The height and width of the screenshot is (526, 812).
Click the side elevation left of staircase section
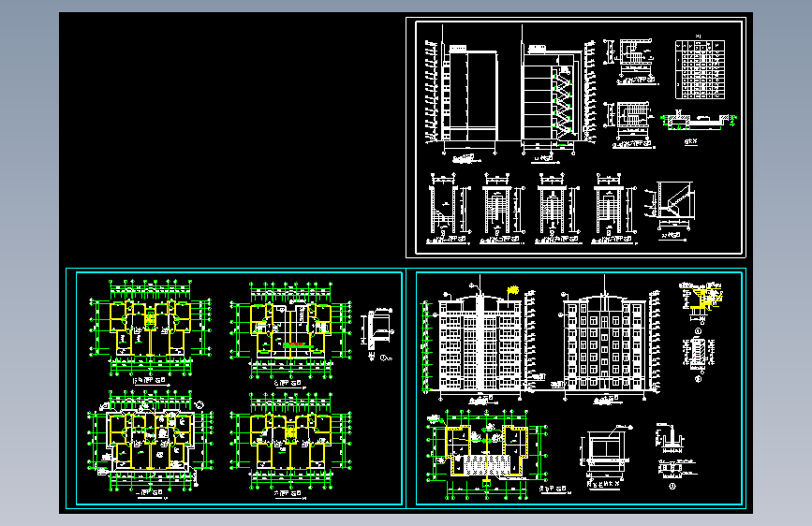(x=462, y=94)
